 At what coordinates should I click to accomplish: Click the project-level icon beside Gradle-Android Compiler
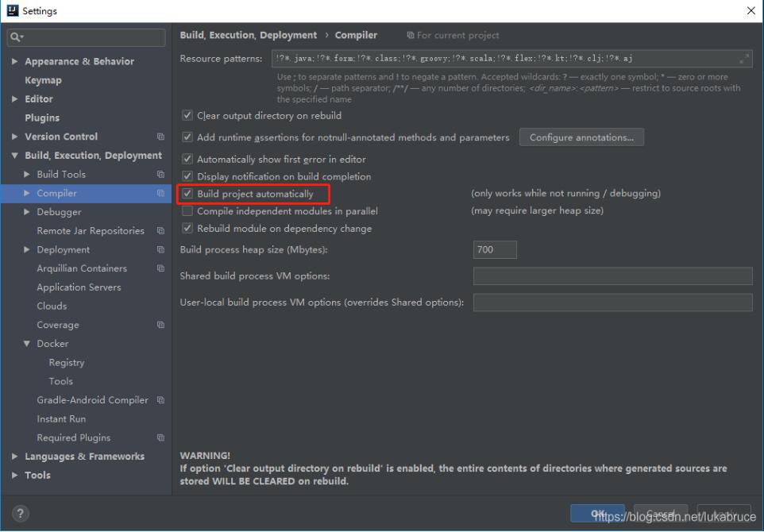coord(160,400)
